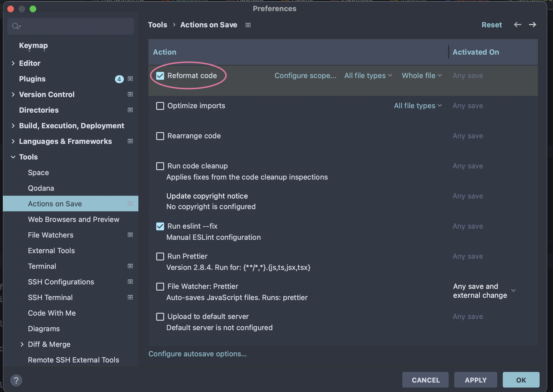Image resolution: width=553 pixels, height=392 pixels.
Task: Click project-level icon next to Version Control
Action: click(130, 95)
